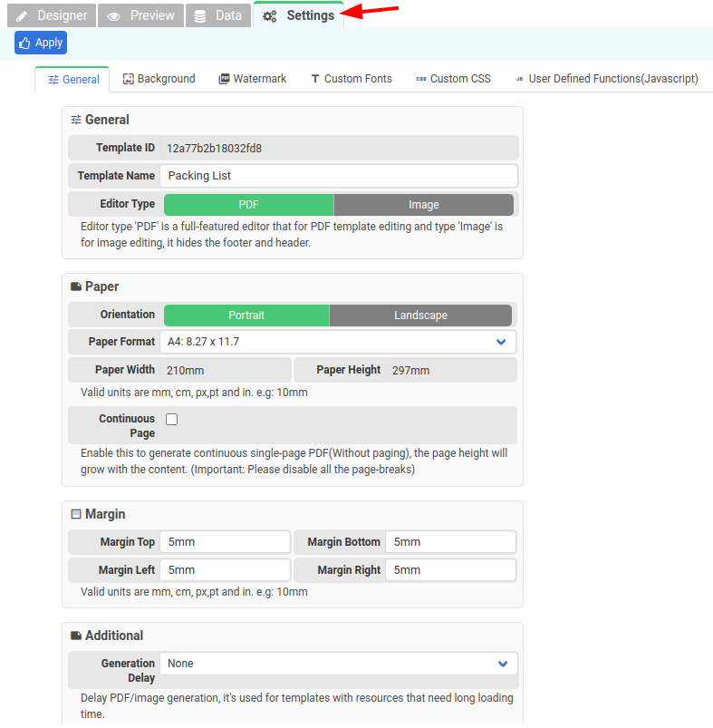713x728 pixels.
Task: Click the Margin Top input
Action: pos(226,542)
